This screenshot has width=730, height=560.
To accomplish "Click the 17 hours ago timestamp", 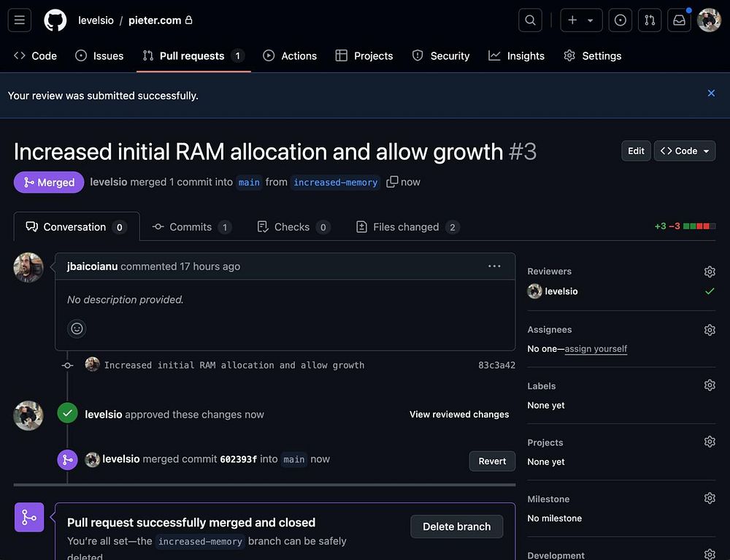I will [x=210, y=266].
